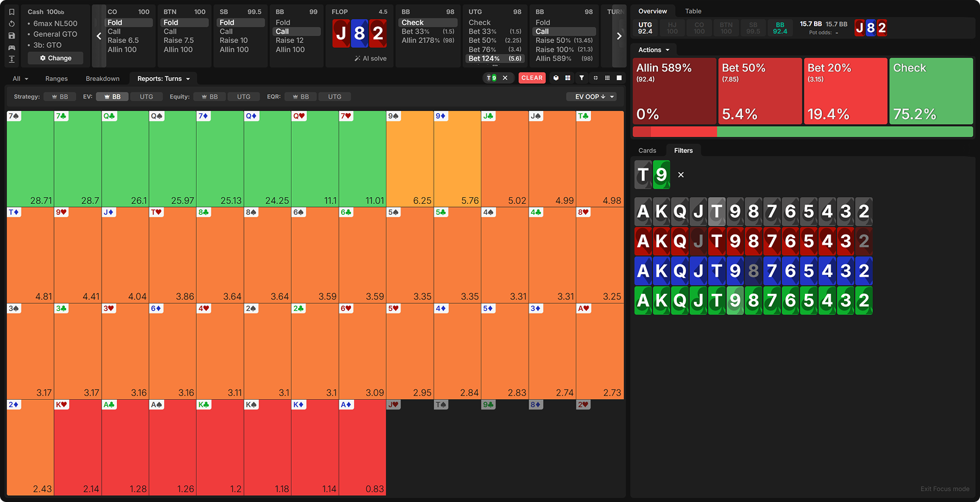This screenshot has width=980, height=502.
Task: Click the reset/undo arrow icon
Action: tap(12, 24)
